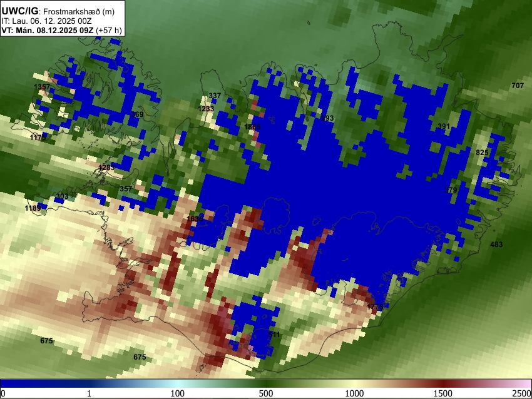Select the 1865 value label
This screenshot has width=532, height=399.
[252, 127]
